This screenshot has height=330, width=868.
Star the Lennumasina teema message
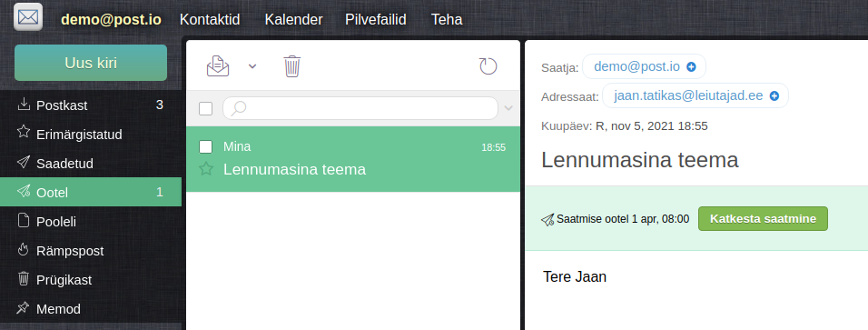[206, 169]
